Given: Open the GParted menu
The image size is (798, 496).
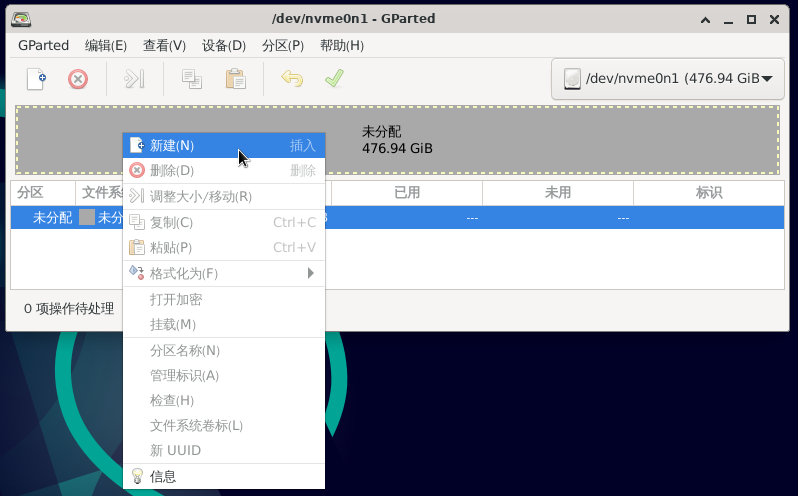Looking at the screenshot, I should point(43,45).
